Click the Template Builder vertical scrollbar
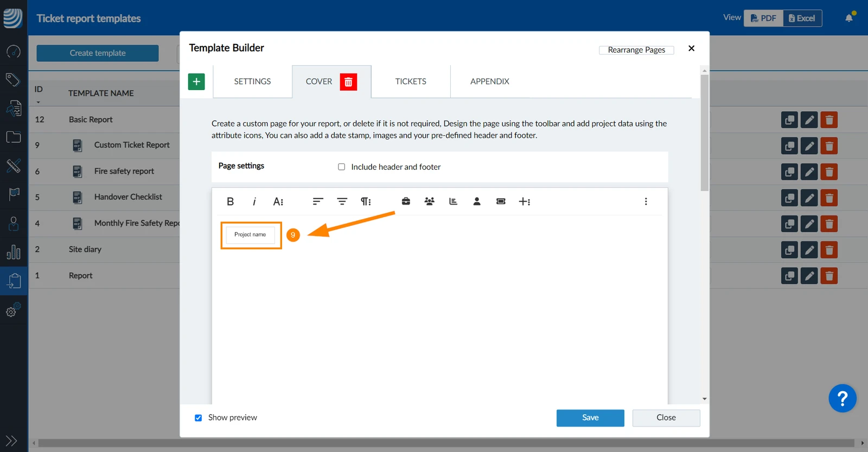The width and height of the screenshot is (868, 452). (704, 132)
